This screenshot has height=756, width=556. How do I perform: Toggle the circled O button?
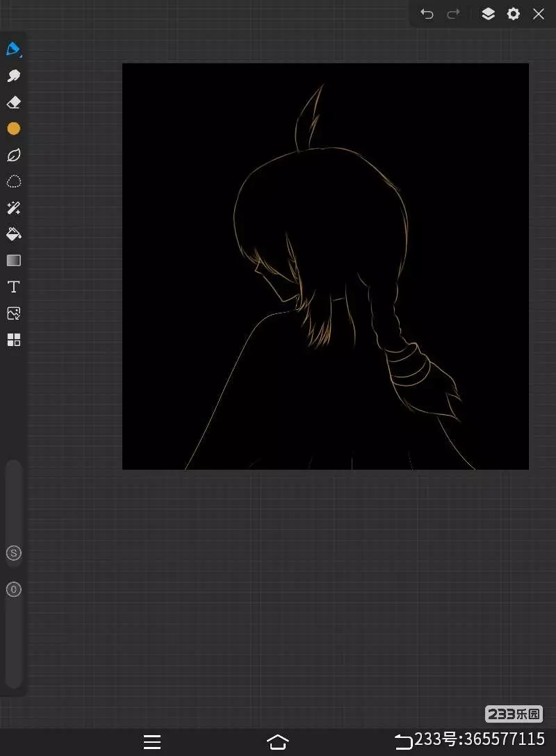pyautogui.click(x=13, y=589)
